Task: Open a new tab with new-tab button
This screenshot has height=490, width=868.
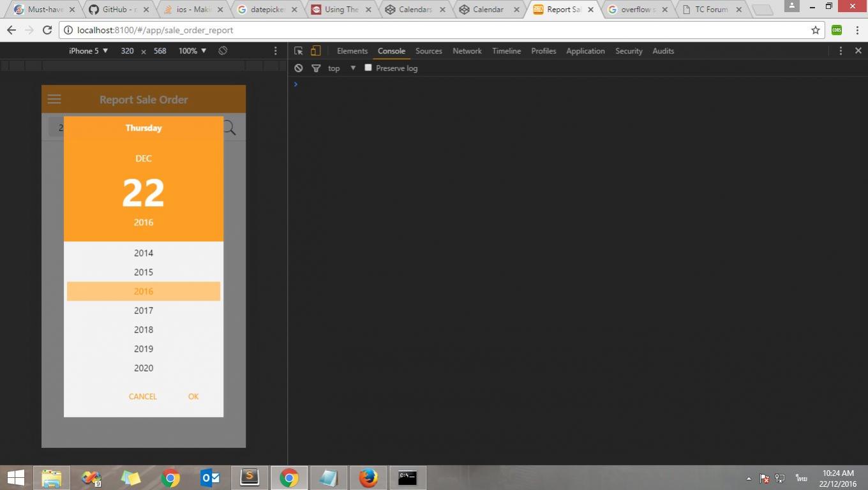Action: 762,10
